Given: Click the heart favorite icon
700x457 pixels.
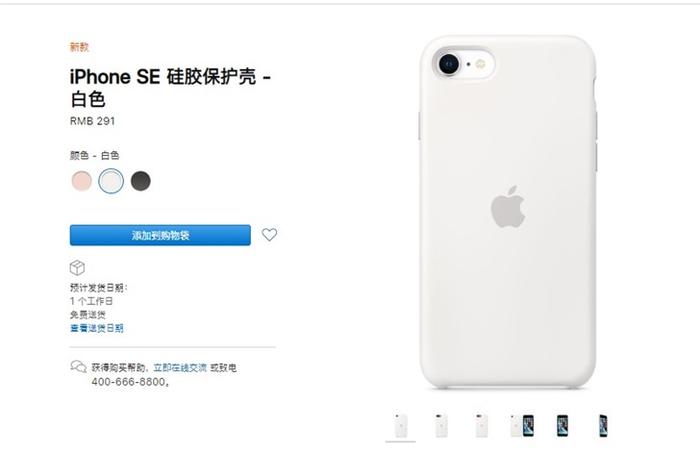Looking at the screenshot, I should point(269,235).
